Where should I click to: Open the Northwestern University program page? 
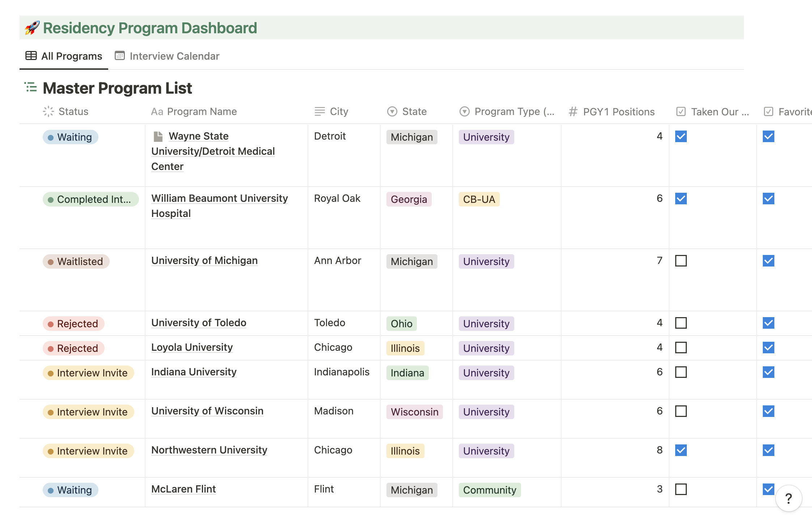click(209, 450)
